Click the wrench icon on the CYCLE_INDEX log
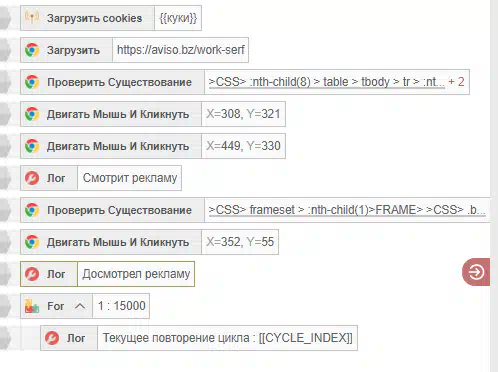Screen dimensions: 498x372 [x=52, y=338]
